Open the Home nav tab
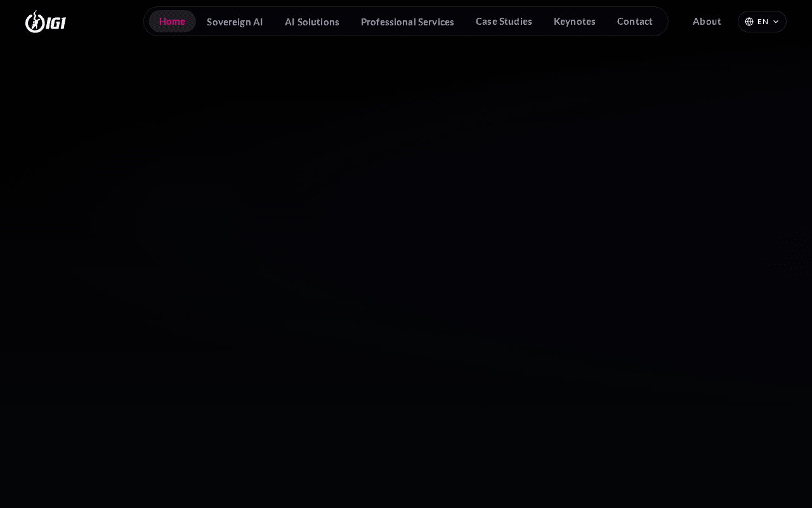This screenshot has width=812, height=508. tap(173, 22)
